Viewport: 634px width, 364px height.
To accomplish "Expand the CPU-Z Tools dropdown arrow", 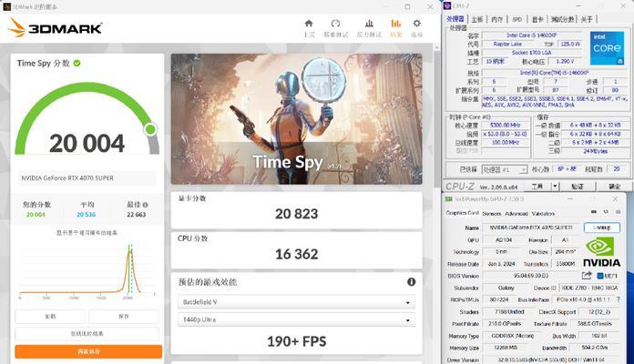I will click(x=555, y=187).
